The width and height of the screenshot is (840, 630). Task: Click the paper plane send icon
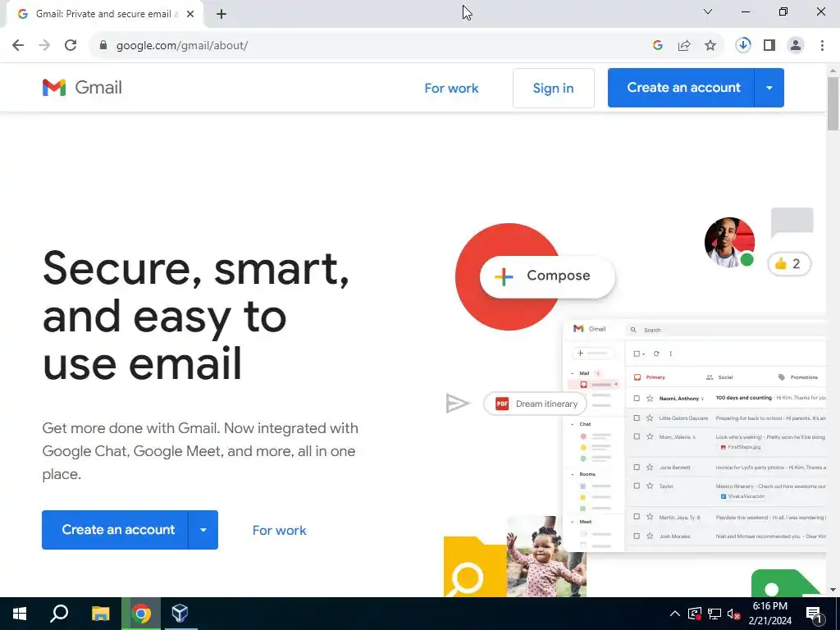pos(458,404)
